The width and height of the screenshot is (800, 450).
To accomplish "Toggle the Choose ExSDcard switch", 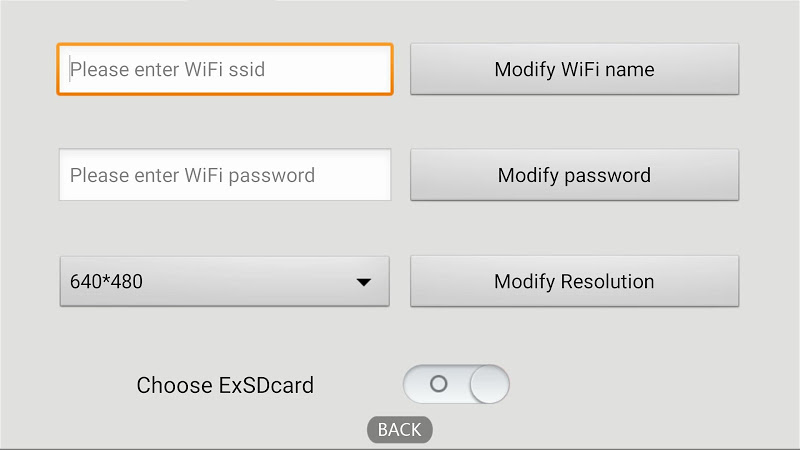I will (x=456, y=384).
